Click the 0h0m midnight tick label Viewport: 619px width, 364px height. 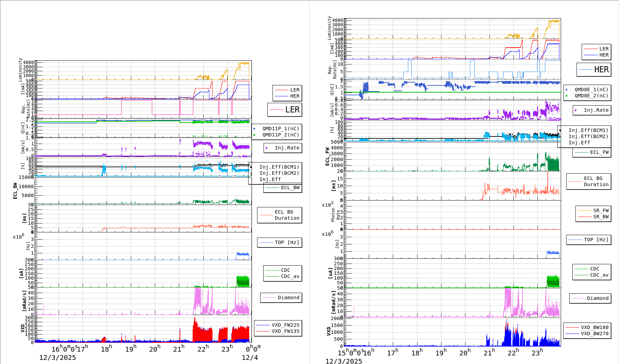pos(253,349)
